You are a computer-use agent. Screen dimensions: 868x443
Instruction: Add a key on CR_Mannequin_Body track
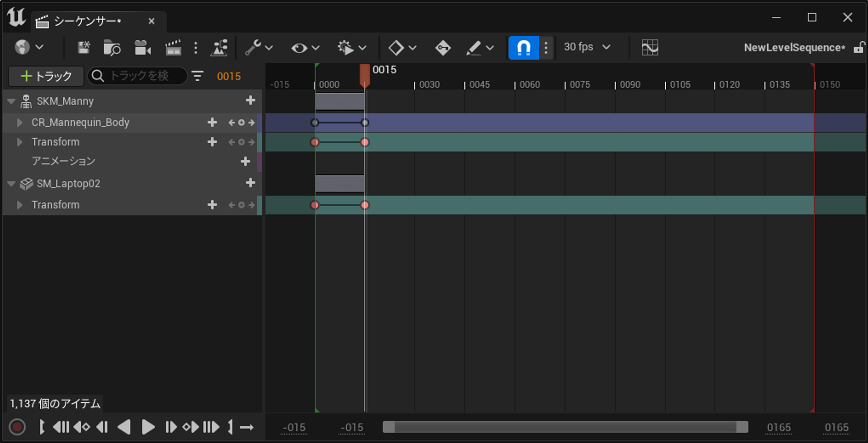point(241,123)
